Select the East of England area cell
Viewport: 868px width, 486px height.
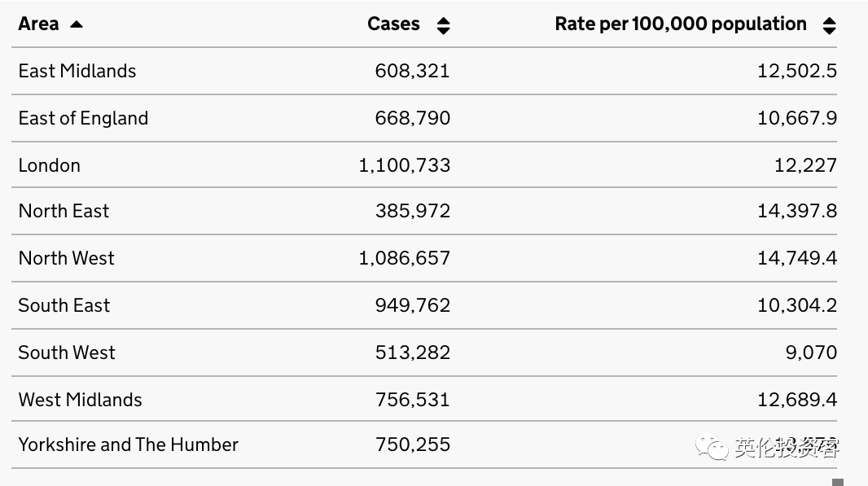[83, 118]
